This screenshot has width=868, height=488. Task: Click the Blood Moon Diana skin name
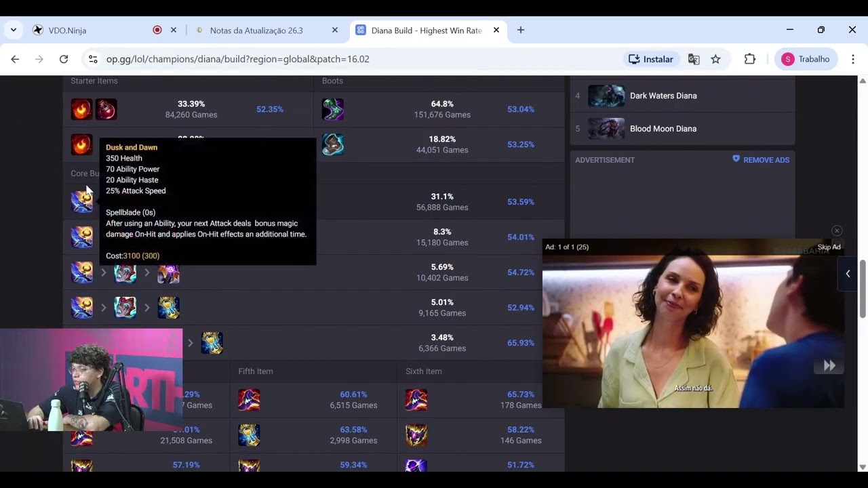[663, 129]
